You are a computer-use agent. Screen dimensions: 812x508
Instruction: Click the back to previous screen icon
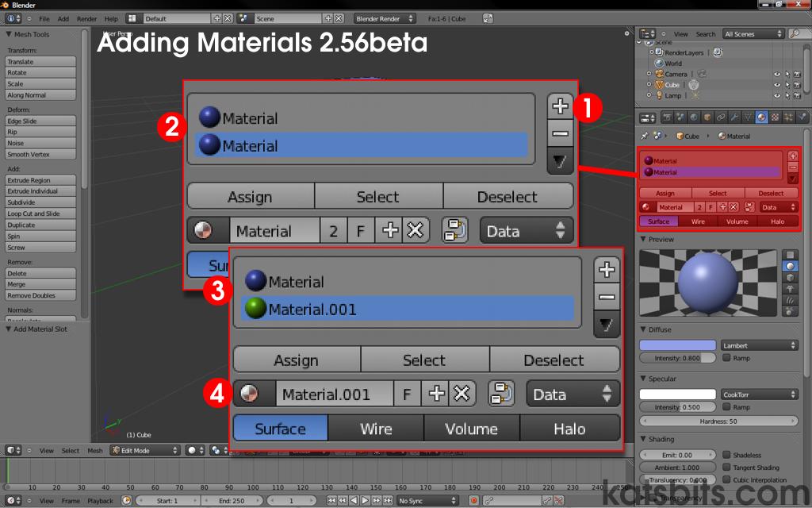[488, 18]
